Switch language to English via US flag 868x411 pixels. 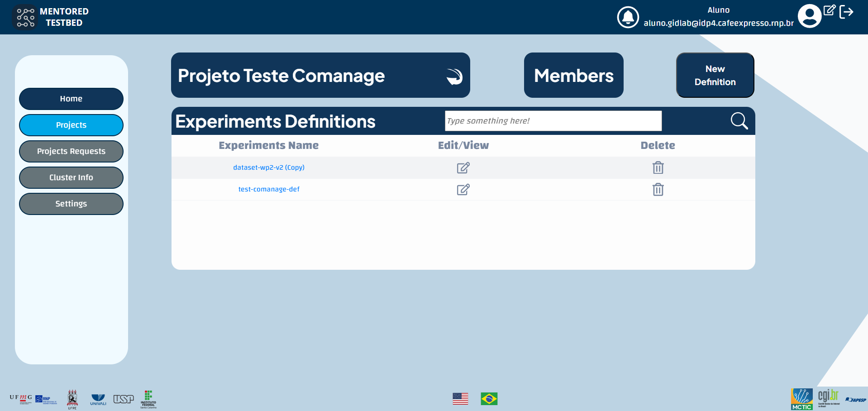[x=460, y=399]
